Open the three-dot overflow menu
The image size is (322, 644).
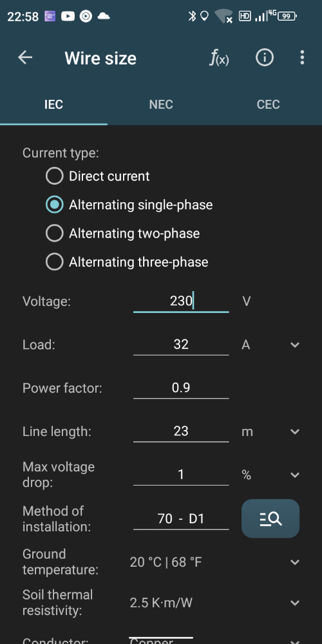(302, 57)
